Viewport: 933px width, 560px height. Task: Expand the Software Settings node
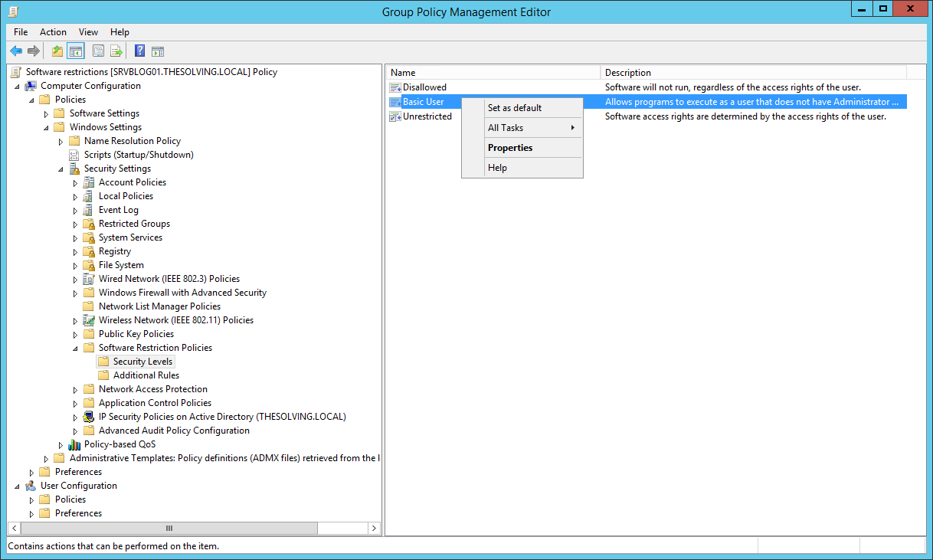click(x=46, y=114)
